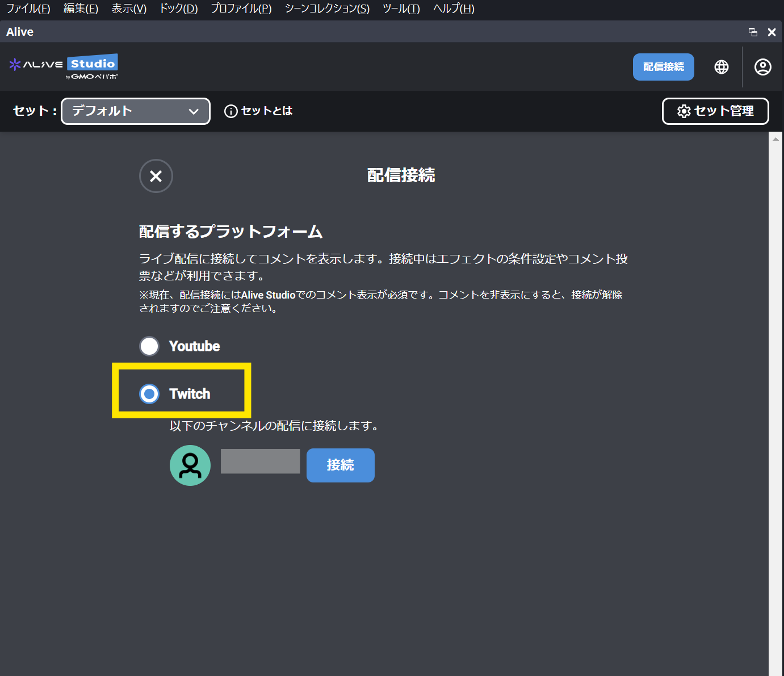Image resolution: width=784 pixels, height=676 pixels.
Task: Click the gray channel name field
Action: coord(260,461)
